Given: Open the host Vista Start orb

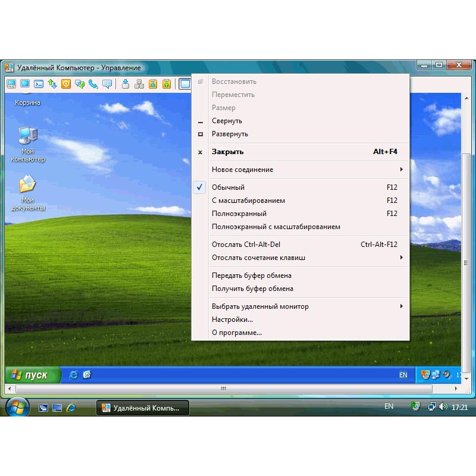Looking at the screenshot, I should click(17, 407).
